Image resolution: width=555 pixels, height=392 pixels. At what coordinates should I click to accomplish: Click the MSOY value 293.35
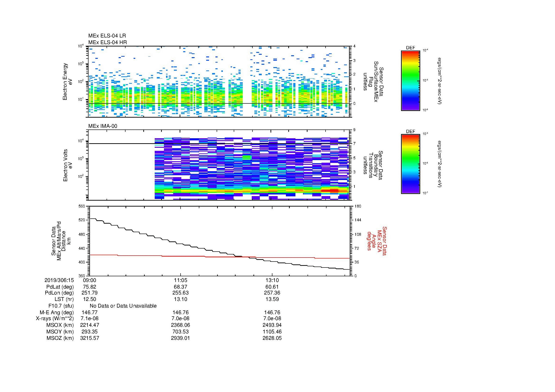click(x=89, y=332)
